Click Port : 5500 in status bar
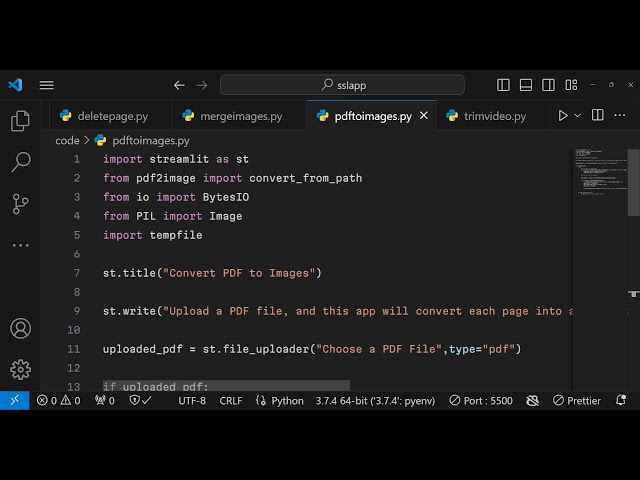 [x=481, y=400]
